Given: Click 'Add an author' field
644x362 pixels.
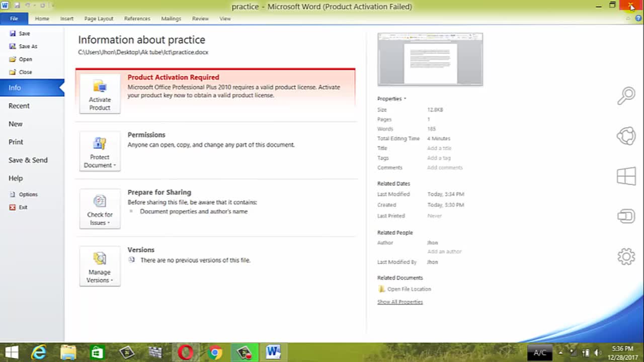Looking at the screenshot, I should [444, 251].
